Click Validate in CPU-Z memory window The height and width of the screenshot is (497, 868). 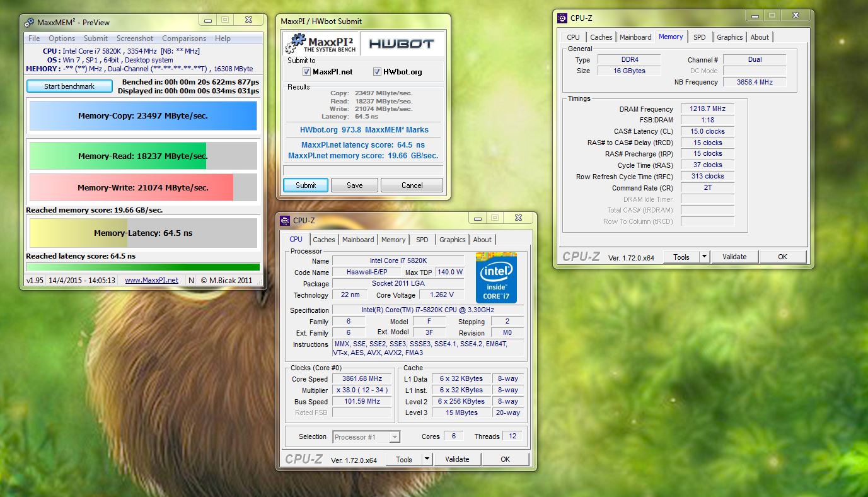[x=734, y=257]
